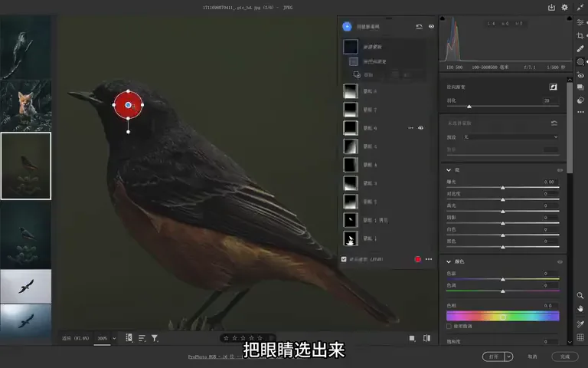The width and height of the screenshot is (588, 368).
Task: Open the Edit panel icon
Action: [580, 22]
